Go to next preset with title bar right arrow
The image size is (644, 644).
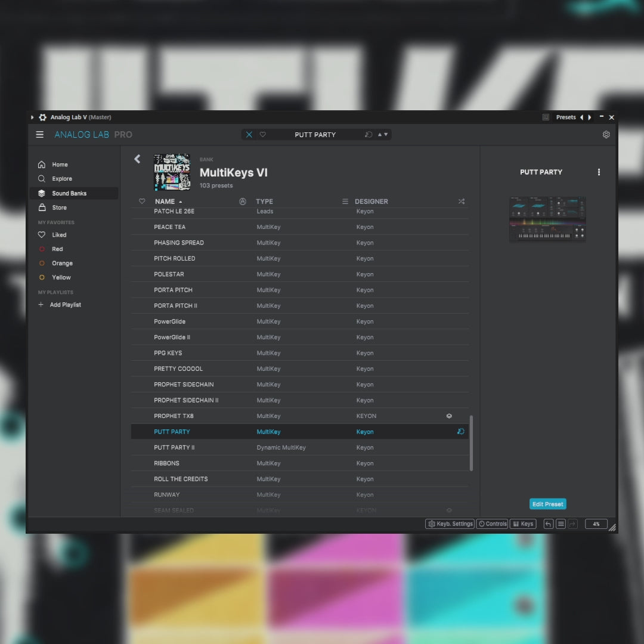coord(589,117)
